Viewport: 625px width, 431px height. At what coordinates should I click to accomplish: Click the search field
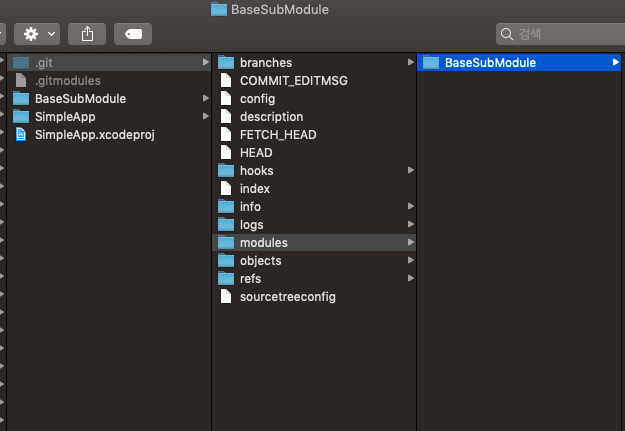[x=560, y=34]
